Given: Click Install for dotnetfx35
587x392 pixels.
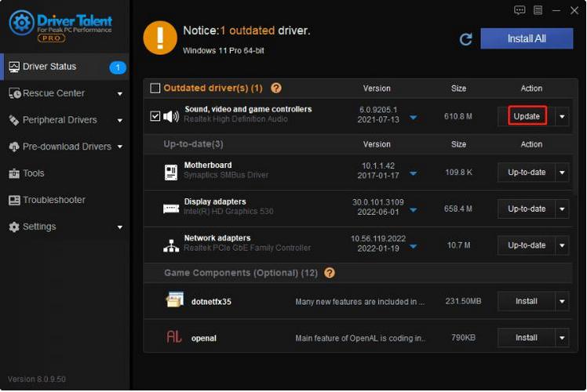Looking at the screenshot, I should pyautogui.click(x=527, y=302).
